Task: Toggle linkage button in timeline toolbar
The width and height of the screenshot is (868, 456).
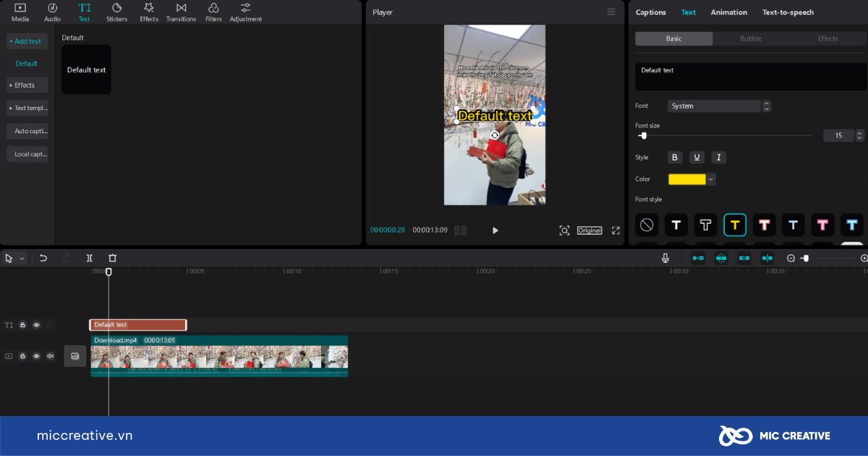Action: (744, 258)
